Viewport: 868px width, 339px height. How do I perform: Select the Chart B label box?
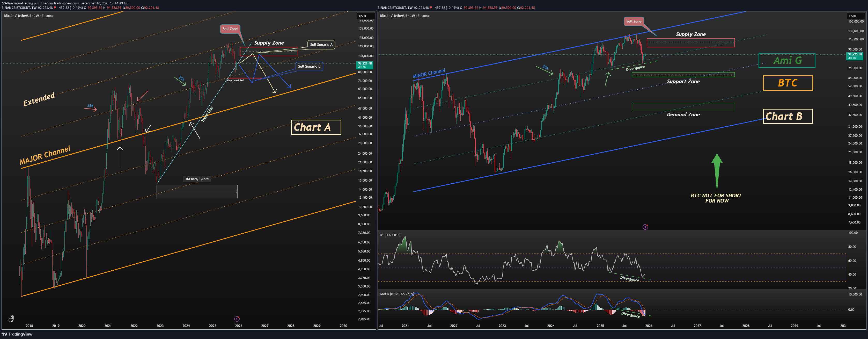pyautogui.click(x=788, y=116)
